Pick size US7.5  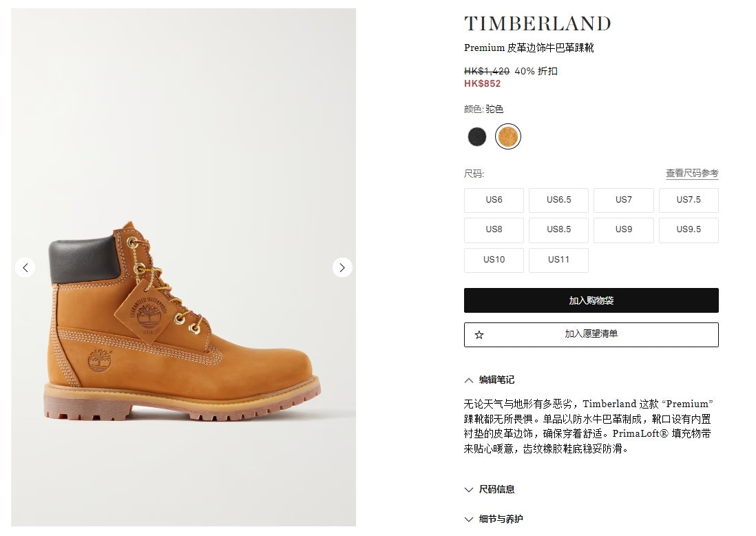(689, 200)
